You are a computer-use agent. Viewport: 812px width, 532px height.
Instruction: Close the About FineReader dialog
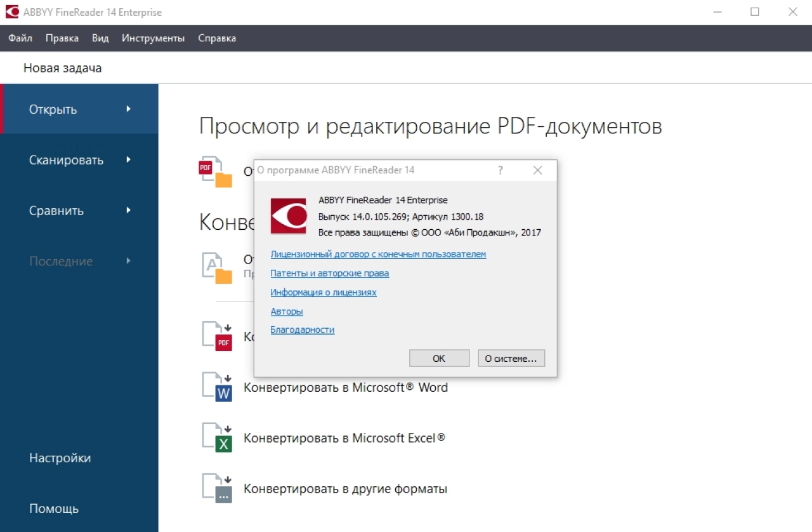[537, 170]
